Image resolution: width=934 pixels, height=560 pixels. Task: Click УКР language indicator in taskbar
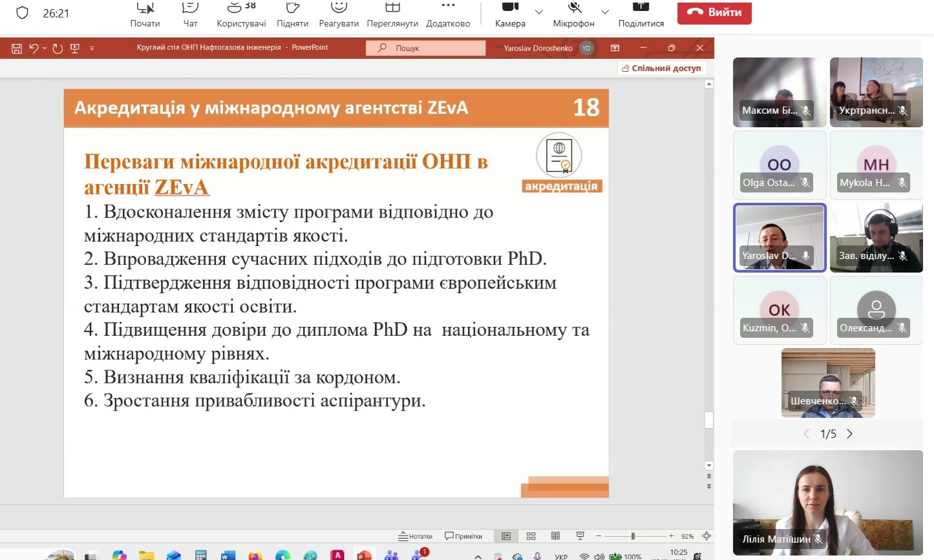[x=561, y=556]
